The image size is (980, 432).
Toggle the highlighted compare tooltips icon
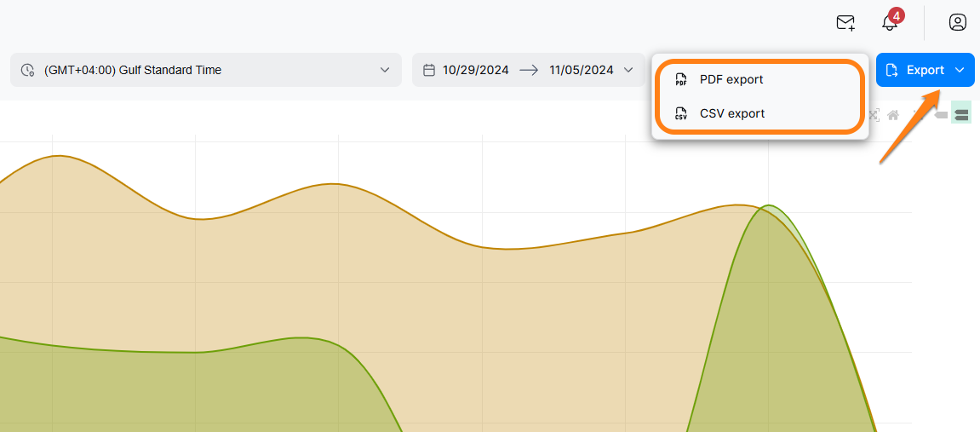[x=961, y=115]
